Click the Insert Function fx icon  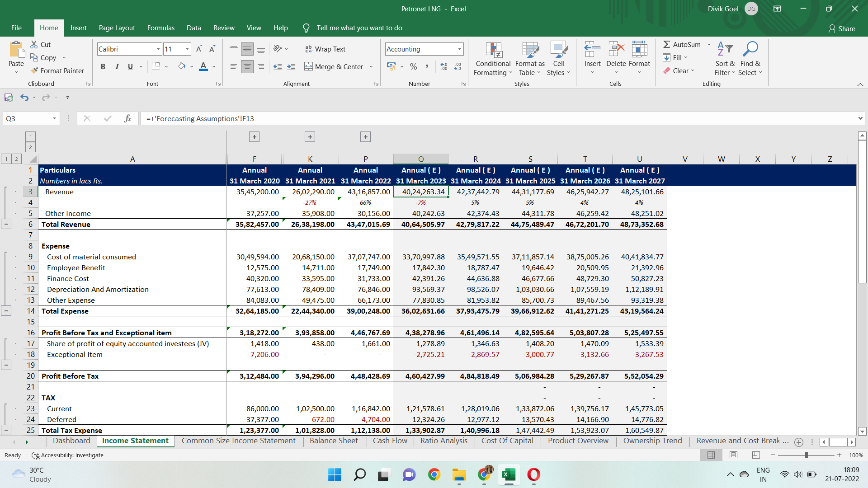[127, 118]
